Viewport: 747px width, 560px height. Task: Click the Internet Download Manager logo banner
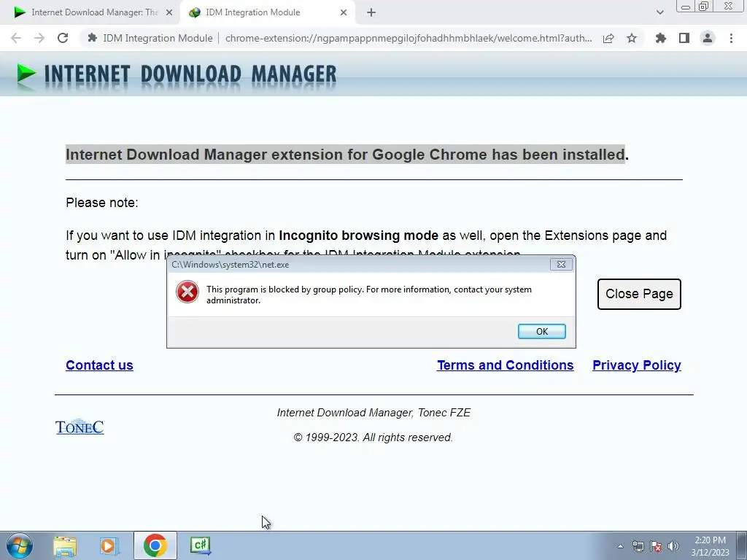(x=177, y=75)
